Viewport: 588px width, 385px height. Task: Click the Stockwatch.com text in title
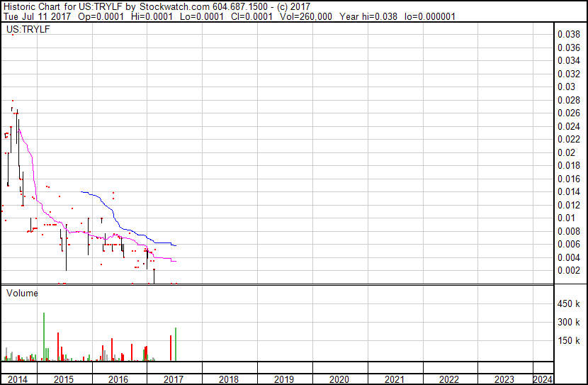click(x=174, y=7)
